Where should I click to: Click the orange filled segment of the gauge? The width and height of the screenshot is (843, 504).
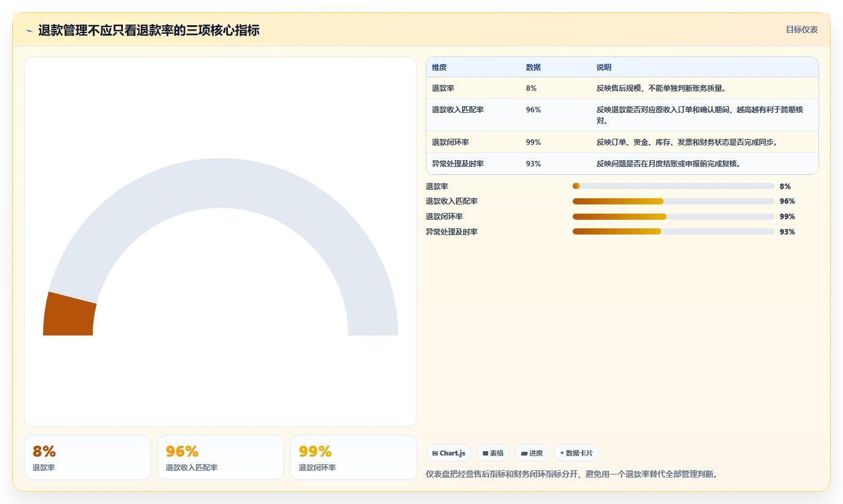pos(68,314)
